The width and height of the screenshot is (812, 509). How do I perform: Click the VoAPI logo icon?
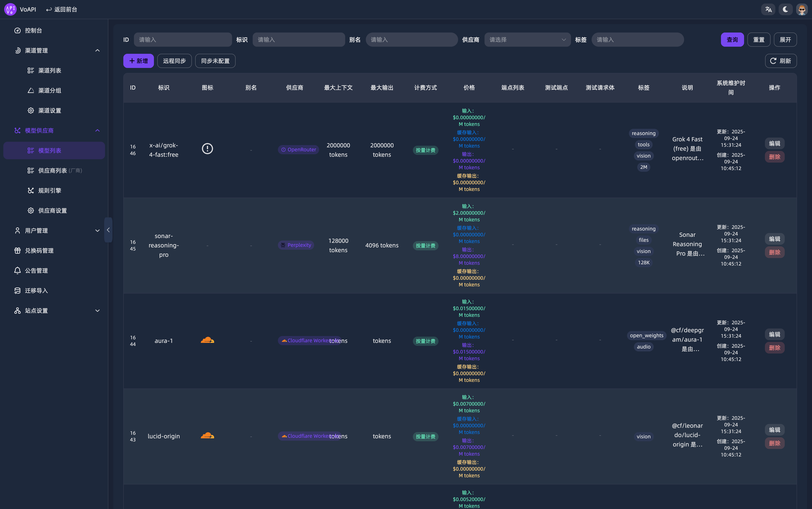(x=10, y=9)
